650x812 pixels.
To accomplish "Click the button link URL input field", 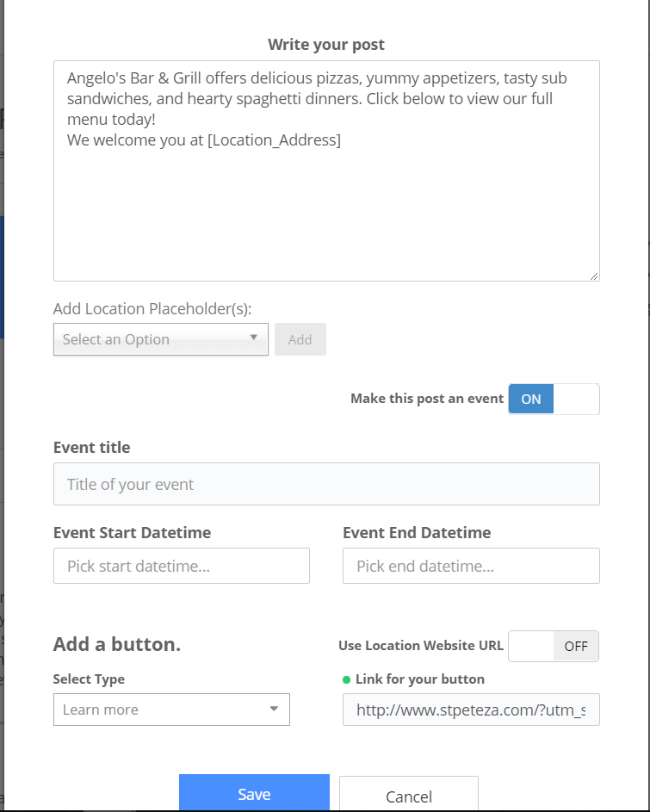I will pyautogui.click(x=471, y=710).
